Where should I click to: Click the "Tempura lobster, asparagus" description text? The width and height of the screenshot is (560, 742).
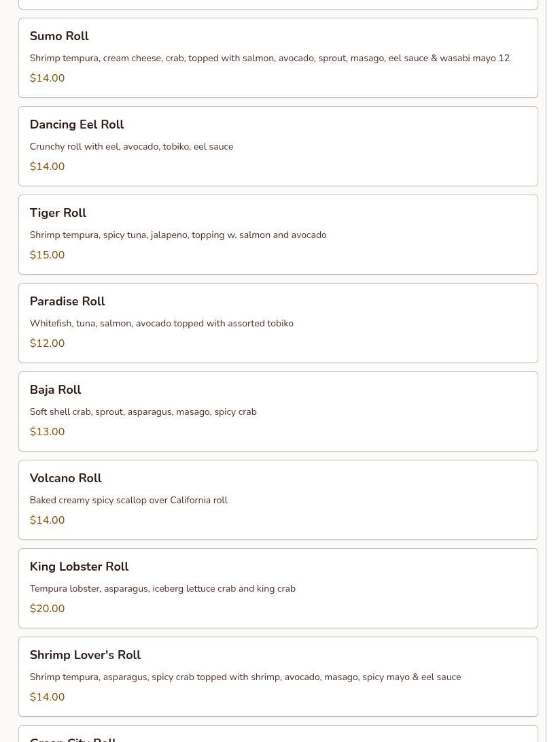pos(162,589)
